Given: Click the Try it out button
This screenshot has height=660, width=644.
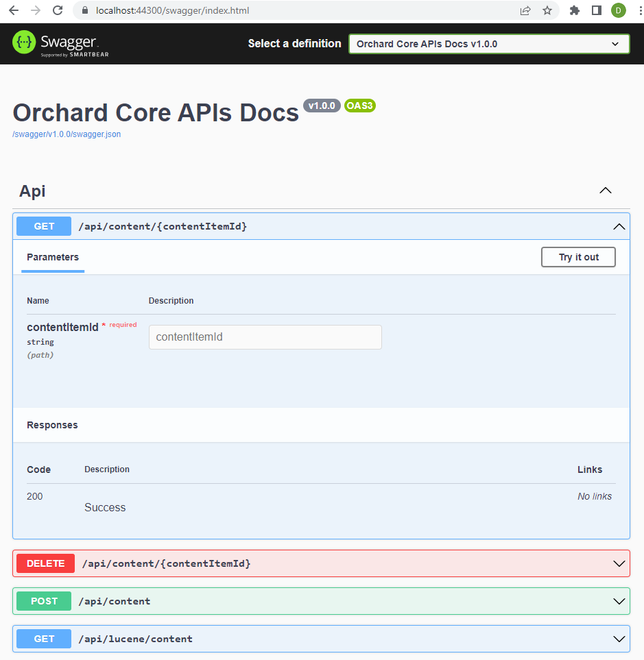Looking at the screenshot, I should pyautogui.click(x=578, y=257).
